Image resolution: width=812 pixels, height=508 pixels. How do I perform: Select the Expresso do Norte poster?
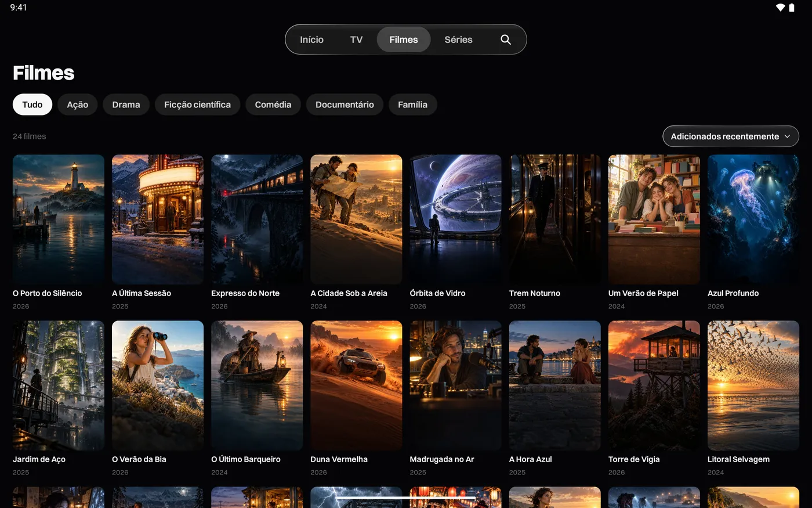[257, 219]
